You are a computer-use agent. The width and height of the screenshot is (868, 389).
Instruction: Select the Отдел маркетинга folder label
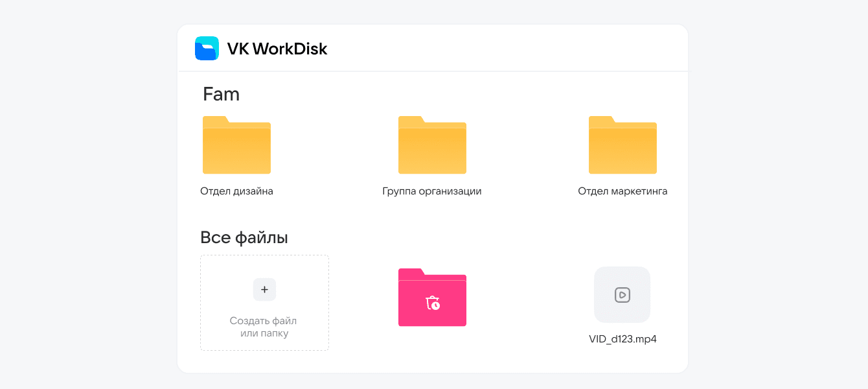[x=622, y=191]
